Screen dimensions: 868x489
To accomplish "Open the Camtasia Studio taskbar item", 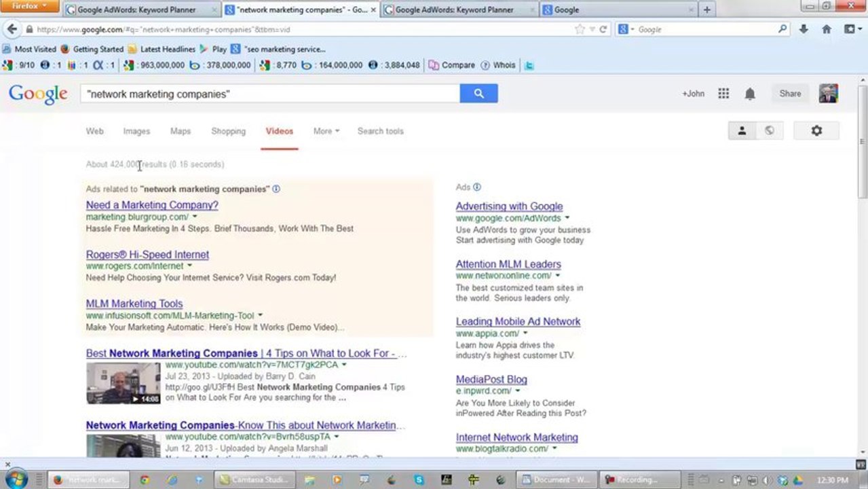I will coord(254,479).
